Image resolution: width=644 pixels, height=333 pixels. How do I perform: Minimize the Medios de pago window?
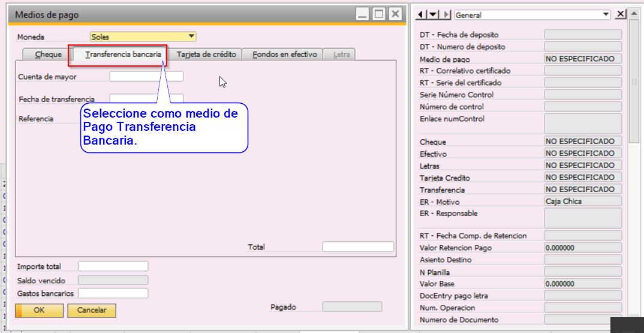(x=363, y=14)
